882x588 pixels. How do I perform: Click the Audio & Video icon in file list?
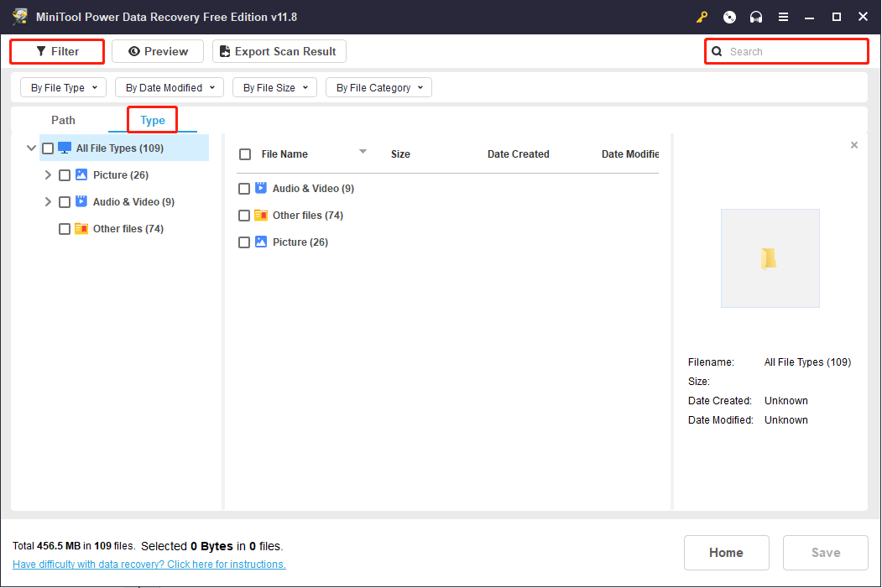coord(261,188)
